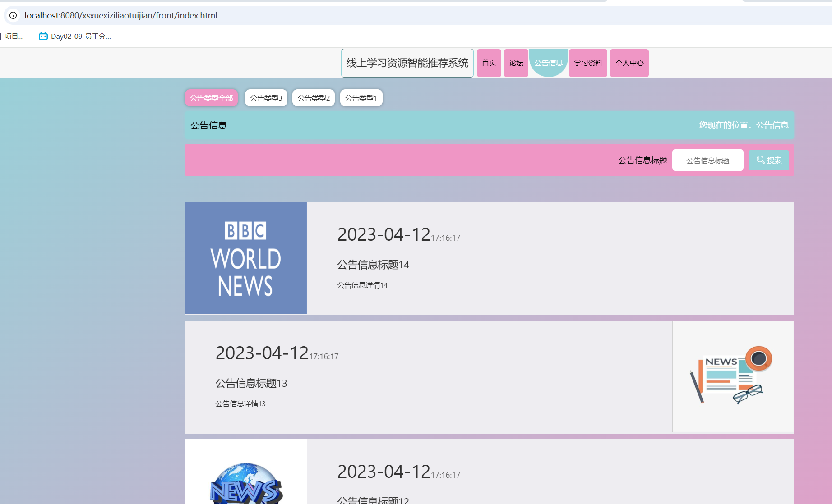
Task: Open the 项目 bookmark
Action: point(12,36)
